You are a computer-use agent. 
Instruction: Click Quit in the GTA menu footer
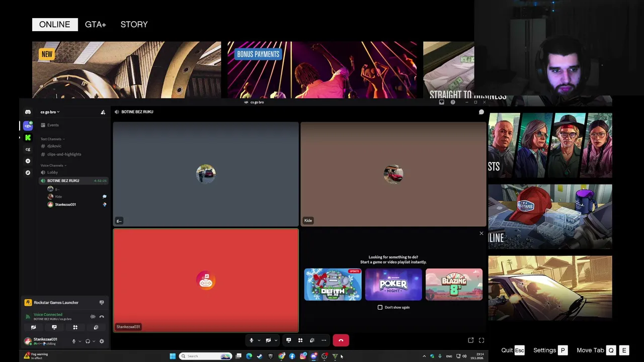[x=513, y=350]
